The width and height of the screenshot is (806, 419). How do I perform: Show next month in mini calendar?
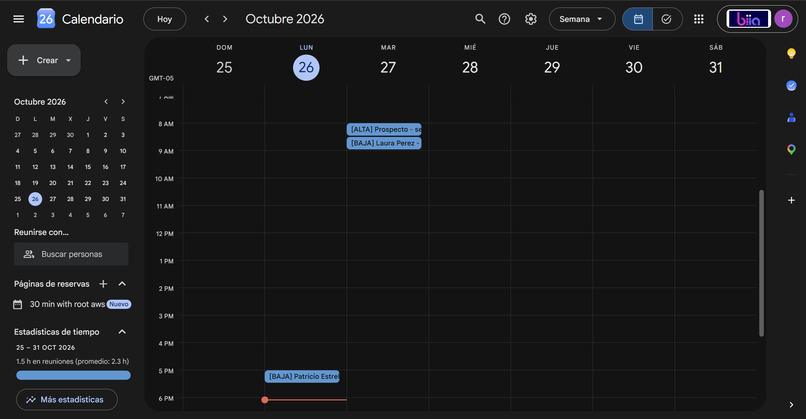pos(123,102)
